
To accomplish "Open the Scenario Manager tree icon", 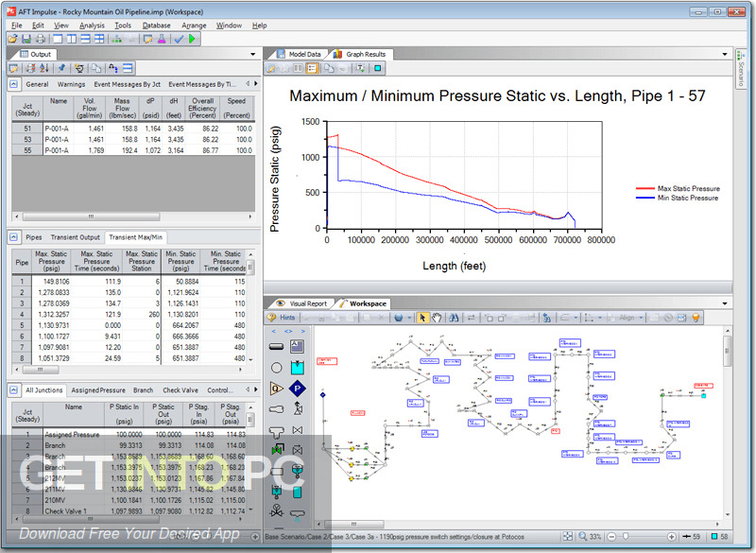I will point(117,39).
